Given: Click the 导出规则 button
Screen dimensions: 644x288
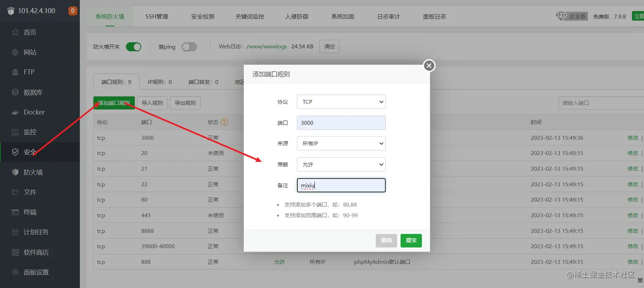Looking at the screenshot, I should tap(185, 103).
